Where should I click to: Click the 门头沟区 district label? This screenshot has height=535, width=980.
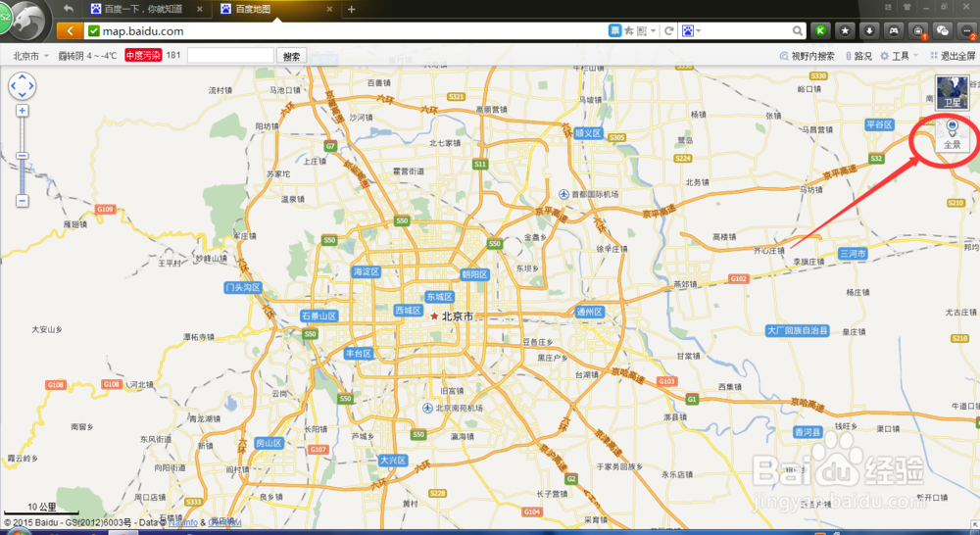(x=243, y=287)
